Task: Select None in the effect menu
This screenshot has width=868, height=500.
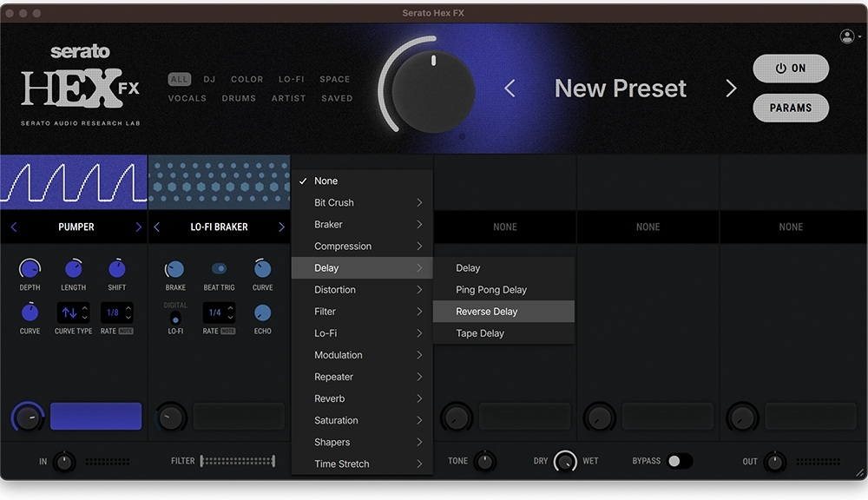Action: click(x=361, y=181)
